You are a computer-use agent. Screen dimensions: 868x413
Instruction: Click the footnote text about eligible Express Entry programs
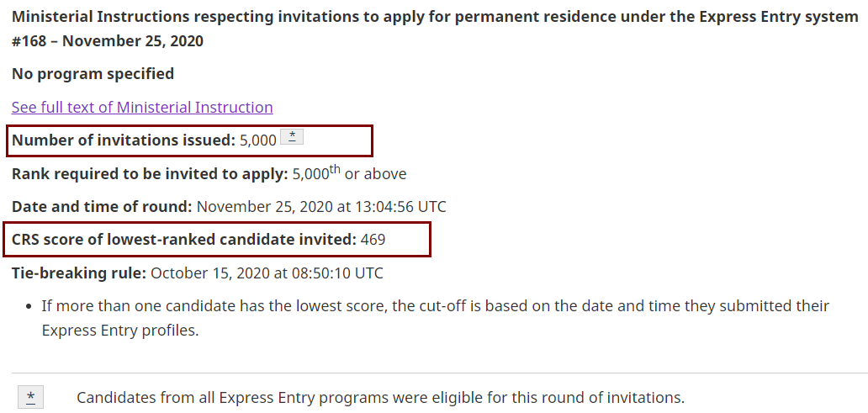click(380, 398)
